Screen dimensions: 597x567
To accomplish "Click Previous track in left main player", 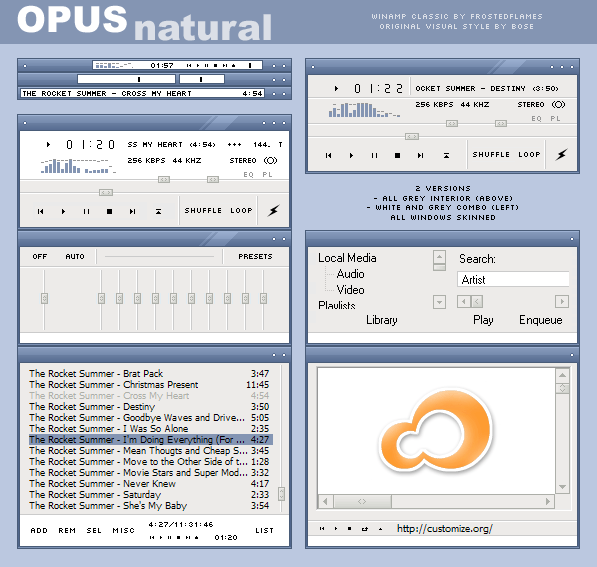I will 40,211.
